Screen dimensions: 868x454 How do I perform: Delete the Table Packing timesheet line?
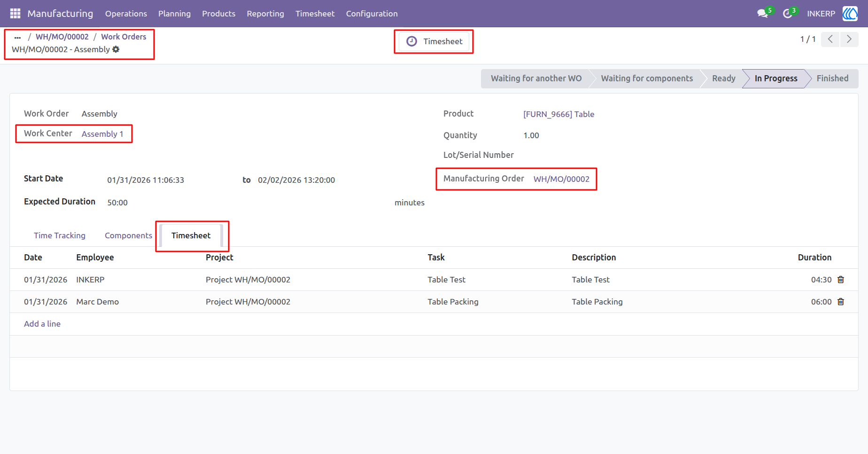point(841,302)
